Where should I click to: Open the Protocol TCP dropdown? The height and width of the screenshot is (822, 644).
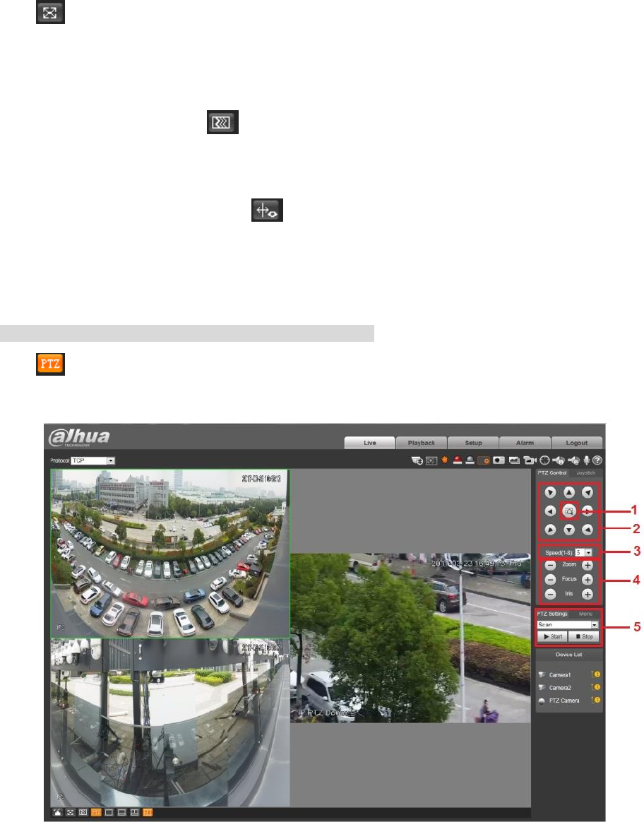[93, 461]
